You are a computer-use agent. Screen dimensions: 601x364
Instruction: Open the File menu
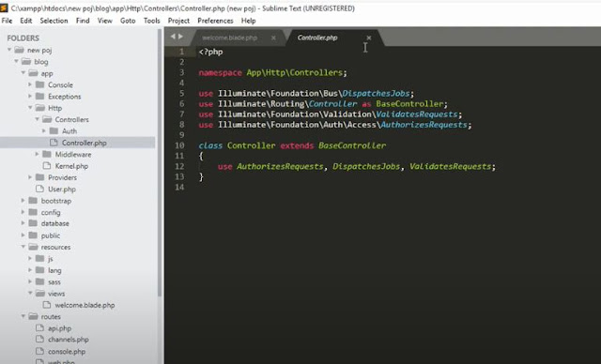coord(7,21)
